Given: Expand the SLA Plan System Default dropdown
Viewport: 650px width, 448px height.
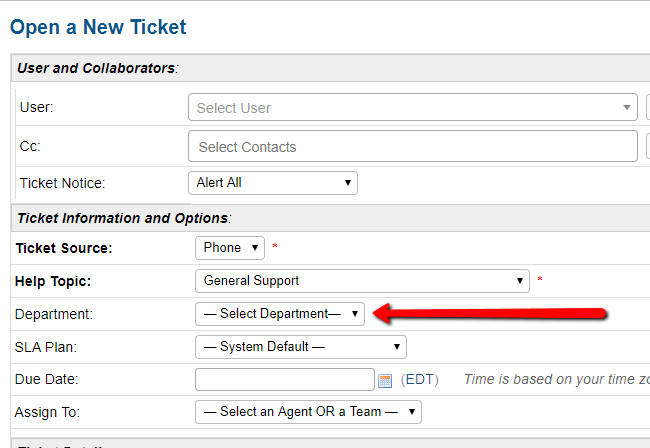Looking at the screenshot, I should (300, 347).
